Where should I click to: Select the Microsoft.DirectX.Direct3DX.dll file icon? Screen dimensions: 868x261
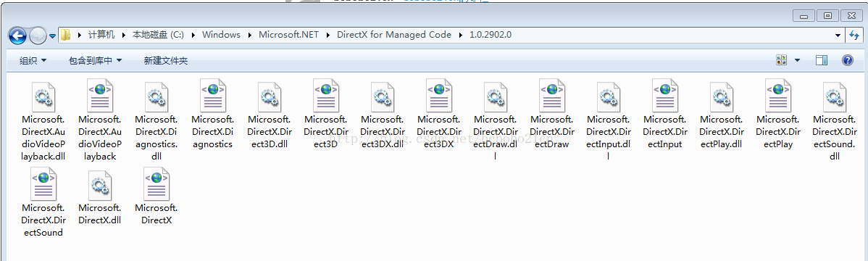pos(382,97)
